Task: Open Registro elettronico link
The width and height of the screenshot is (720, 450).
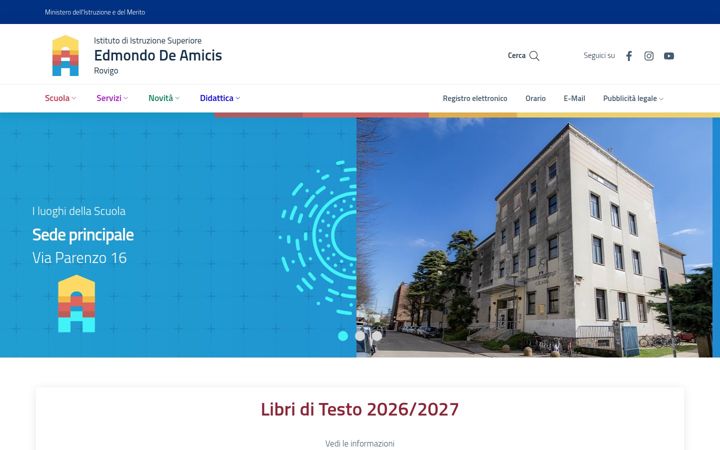Action: pyautogui.click(x=475, y=98)
